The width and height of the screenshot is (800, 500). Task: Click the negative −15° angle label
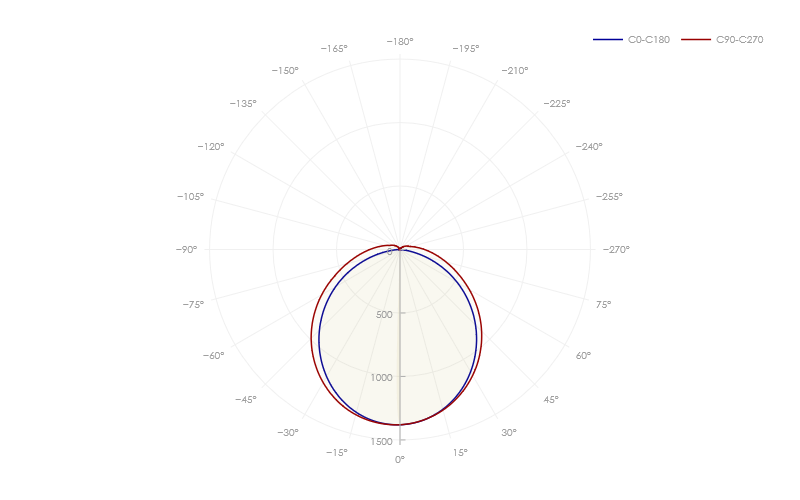[x=337, y=453]
